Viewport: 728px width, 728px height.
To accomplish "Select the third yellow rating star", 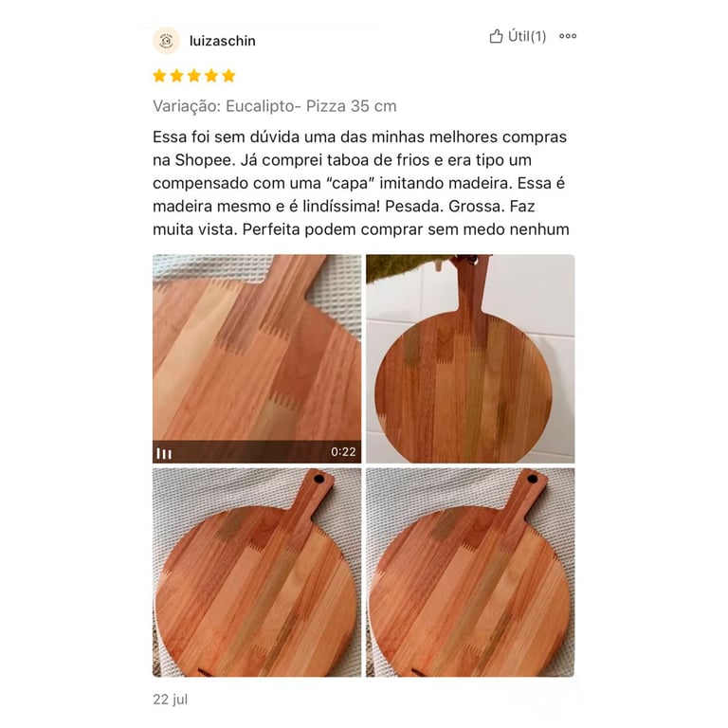I will pyautogui.click(x=194, y=76).
